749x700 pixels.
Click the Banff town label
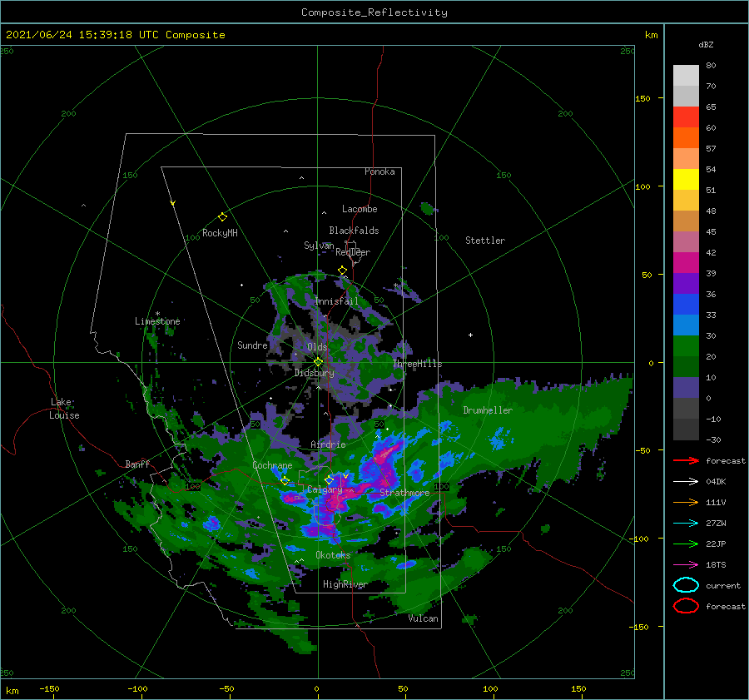[x=137, y=464]
